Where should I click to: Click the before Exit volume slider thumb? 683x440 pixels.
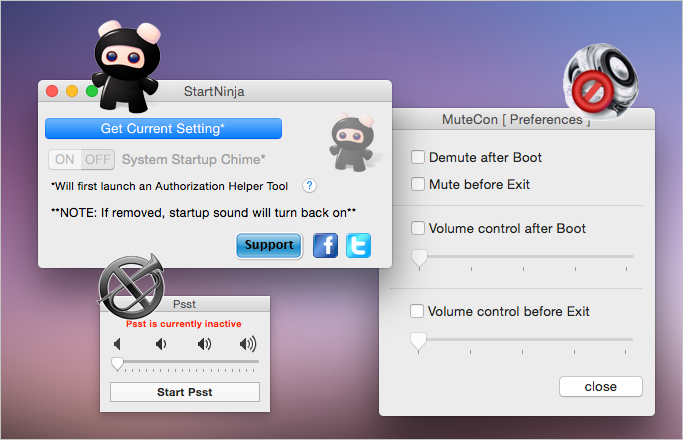point(419,341)
